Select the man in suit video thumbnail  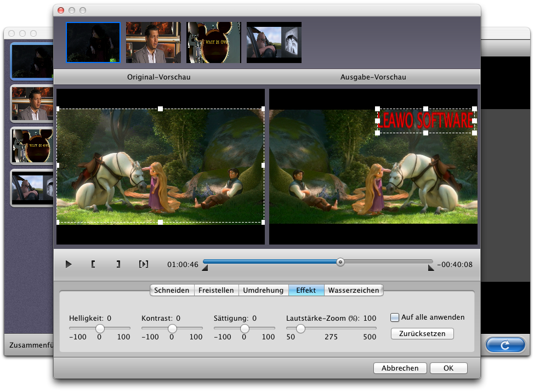[153, 43]
